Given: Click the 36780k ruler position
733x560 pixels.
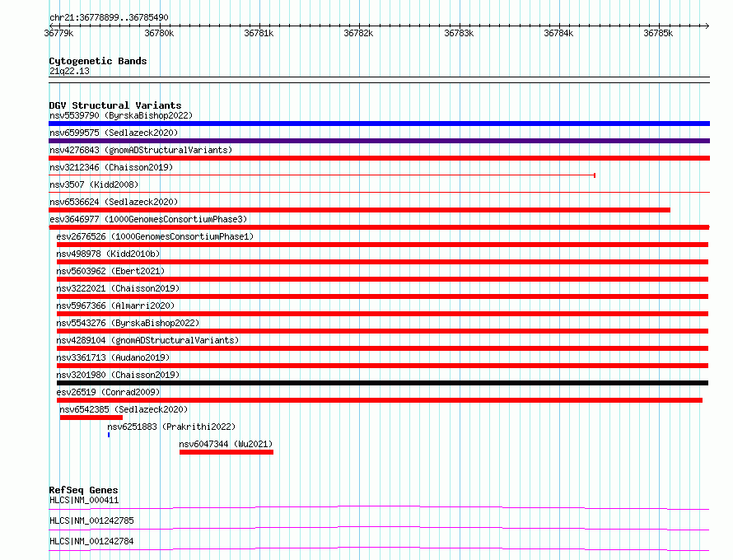Looking at the screenshot, I should point(159,33).
